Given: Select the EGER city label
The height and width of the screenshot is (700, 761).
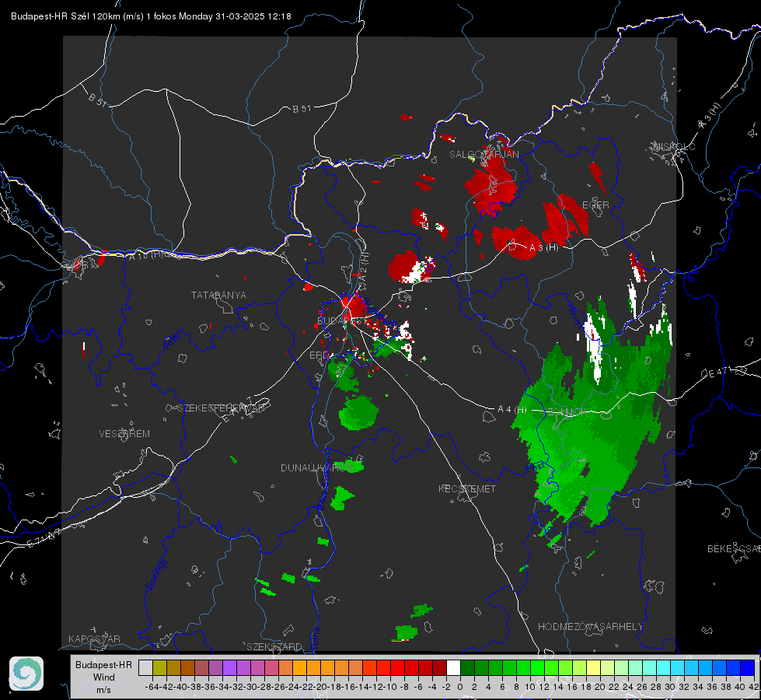Looking at the screenshot, I should click(595, 205).
